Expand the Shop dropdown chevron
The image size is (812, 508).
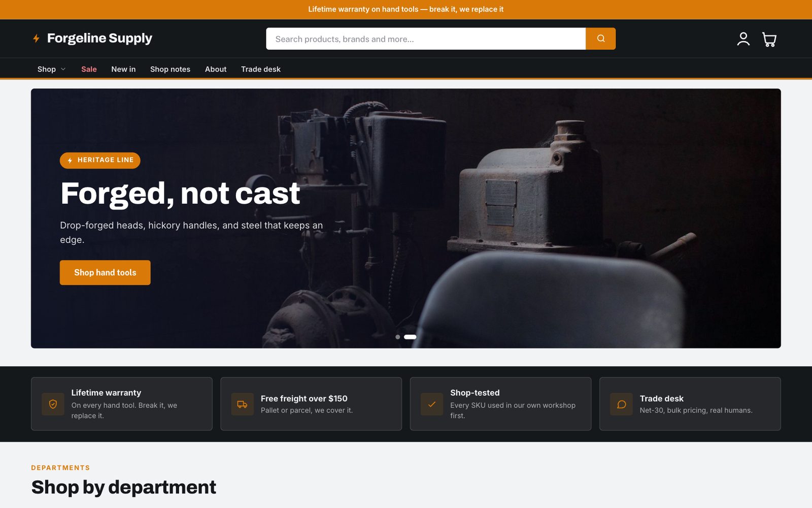[x=63, y=69]
